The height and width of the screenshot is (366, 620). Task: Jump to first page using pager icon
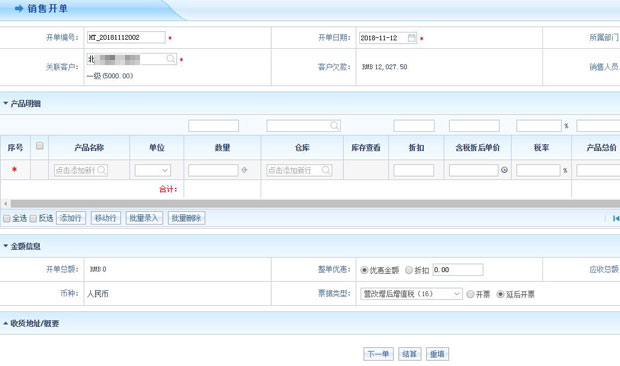point(616,218)
